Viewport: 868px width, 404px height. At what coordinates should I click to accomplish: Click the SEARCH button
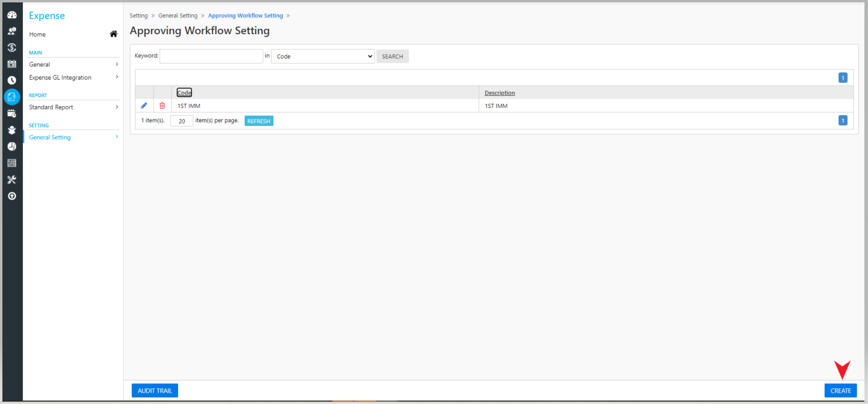coord(392,56)
